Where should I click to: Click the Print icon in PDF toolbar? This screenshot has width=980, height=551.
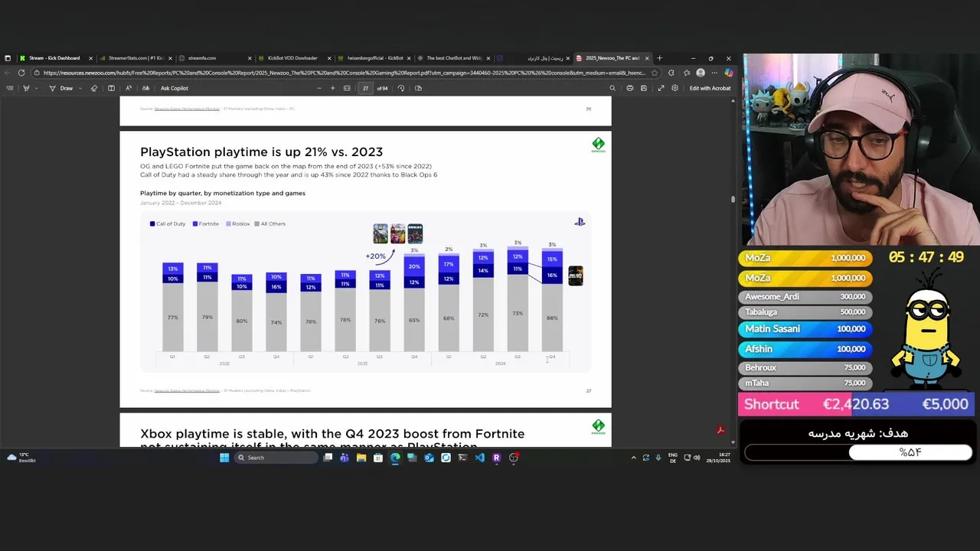tap(629, 88)
